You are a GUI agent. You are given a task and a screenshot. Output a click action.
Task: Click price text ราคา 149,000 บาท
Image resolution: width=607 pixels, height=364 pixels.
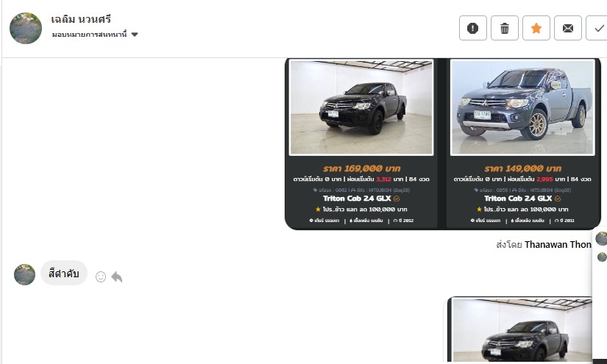[x=522, y=168]
